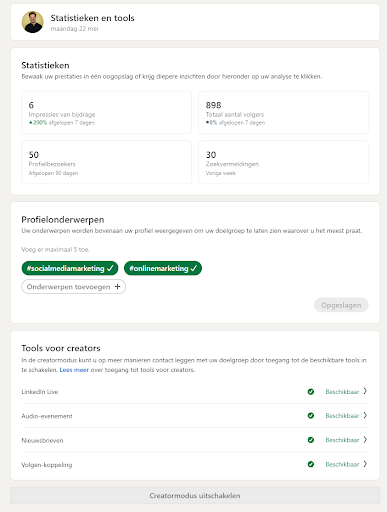387x512 pixels.
Task: Deselect the #onlinemarketing topic chip
Action: point(163,268)
